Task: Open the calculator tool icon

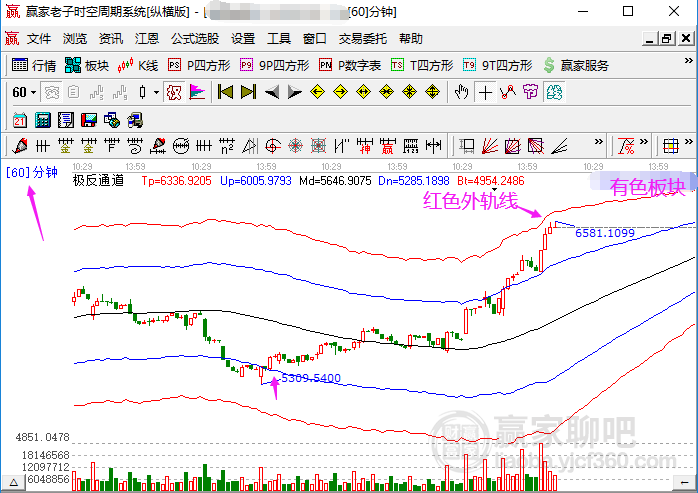Action: (x=43, y=120)
